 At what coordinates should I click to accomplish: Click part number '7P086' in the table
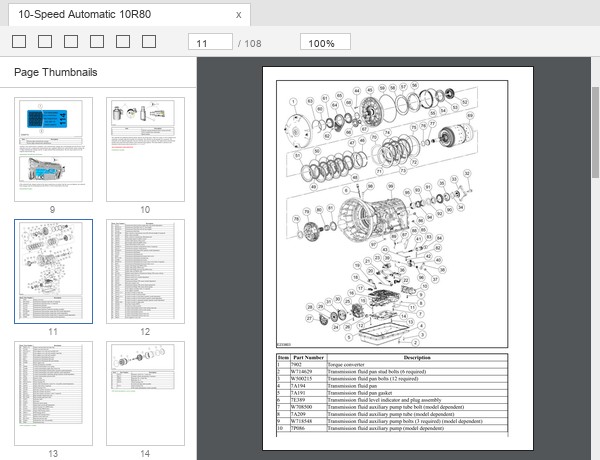(298, 428)
